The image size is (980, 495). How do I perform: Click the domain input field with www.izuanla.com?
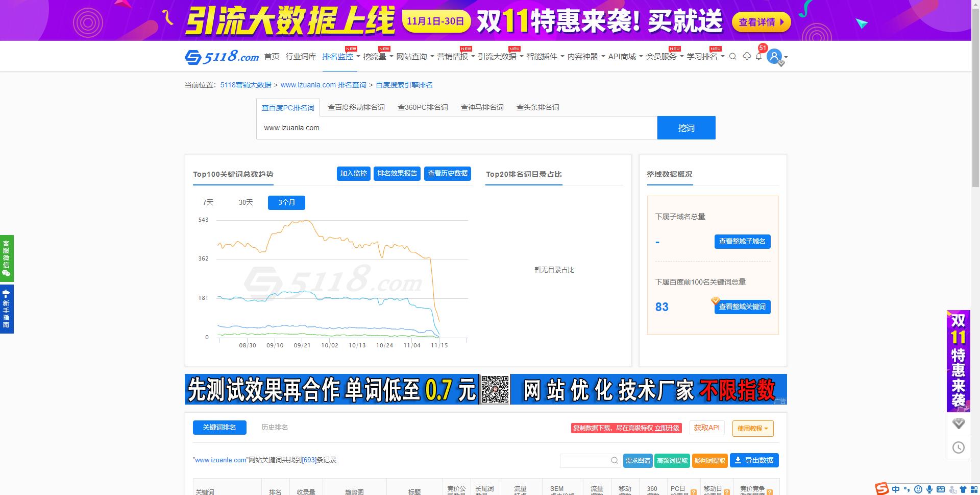pyautogui.click(x=456, y=128)
